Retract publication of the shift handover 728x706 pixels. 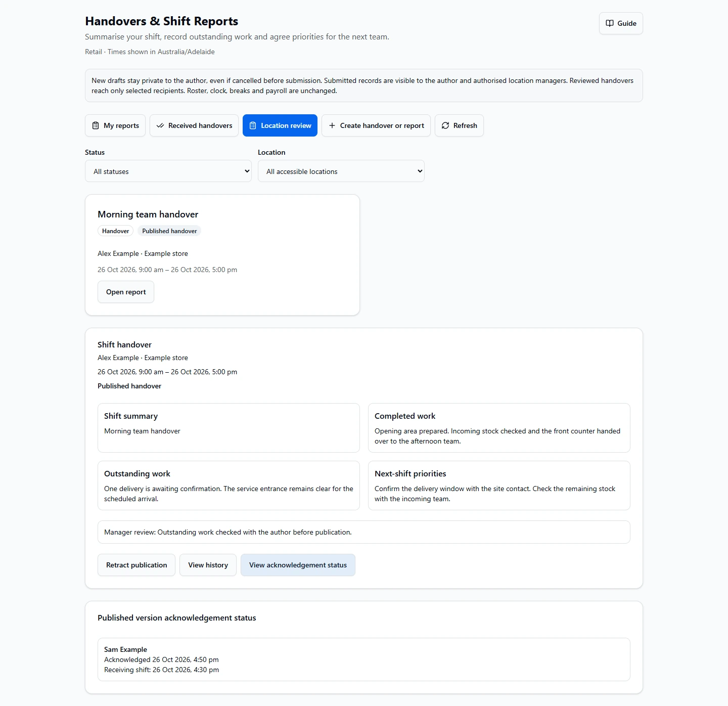coord(136,565)
